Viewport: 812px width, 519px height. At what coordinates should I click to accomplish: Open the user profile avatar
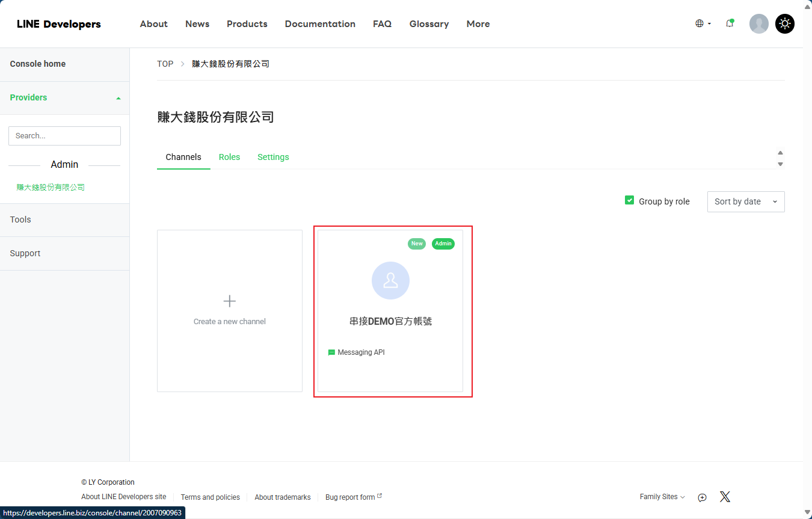coord(759,23)
